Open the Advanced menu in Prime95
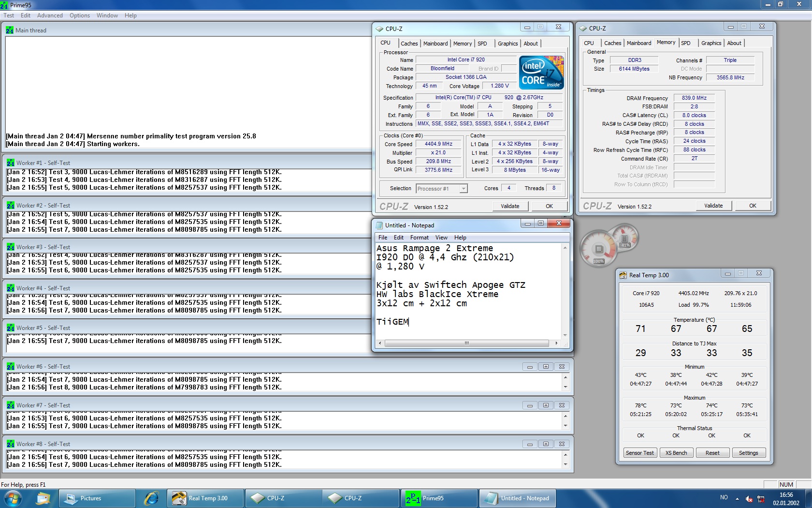Screen dimensions: 812x508 tap(50, 15)
